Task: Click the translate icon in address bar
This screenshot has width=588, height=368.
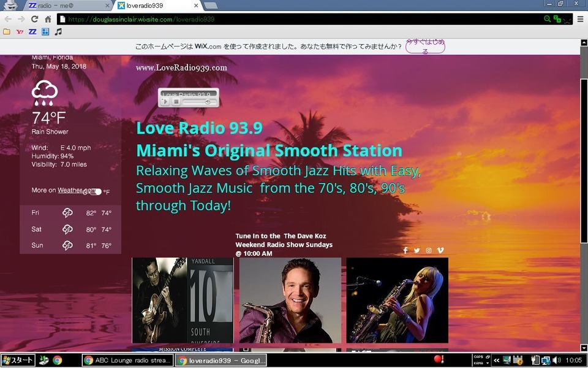Action: tap(557, 19)
